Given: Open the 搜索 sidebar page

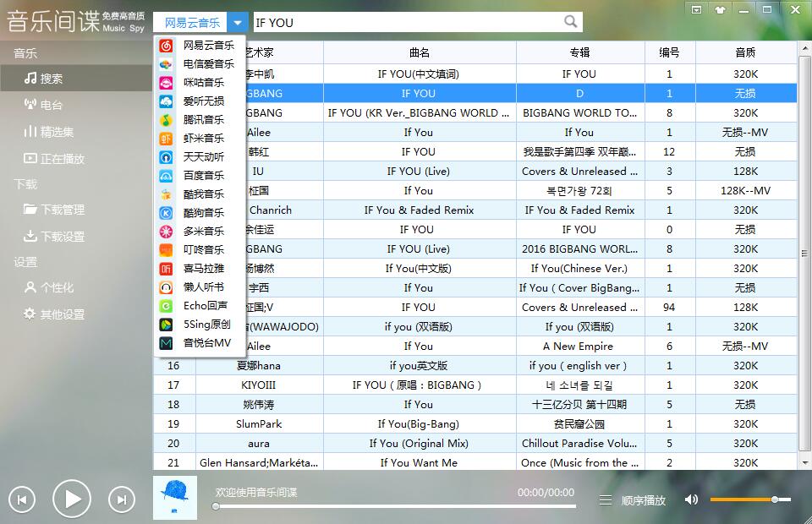Looking at the screenshot, I should [76, 79].
